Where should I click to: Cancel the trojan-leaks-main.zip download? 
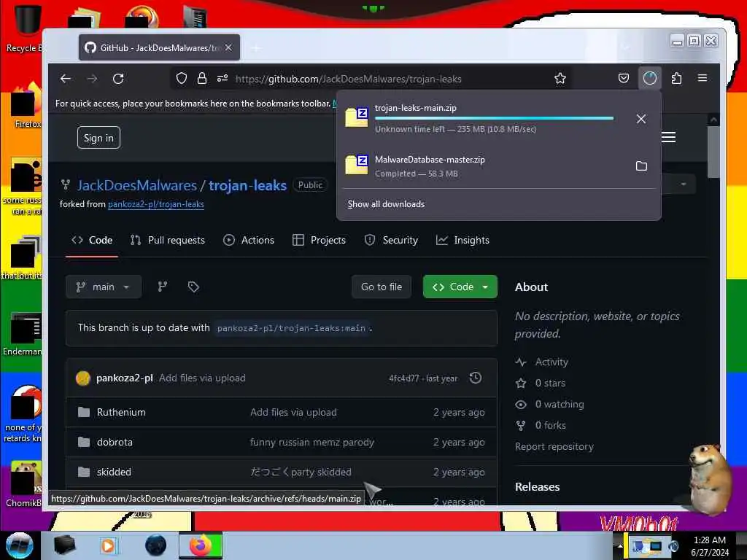[641, 119]
